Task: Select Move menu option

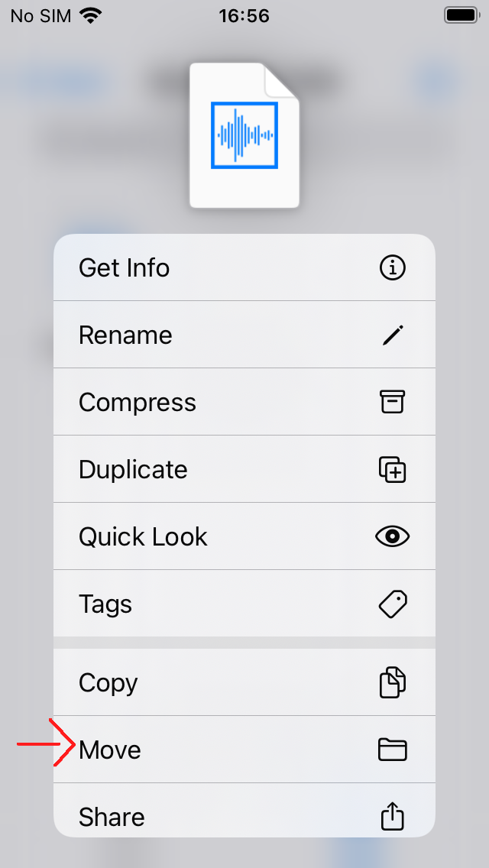Action: click(111, 750)
